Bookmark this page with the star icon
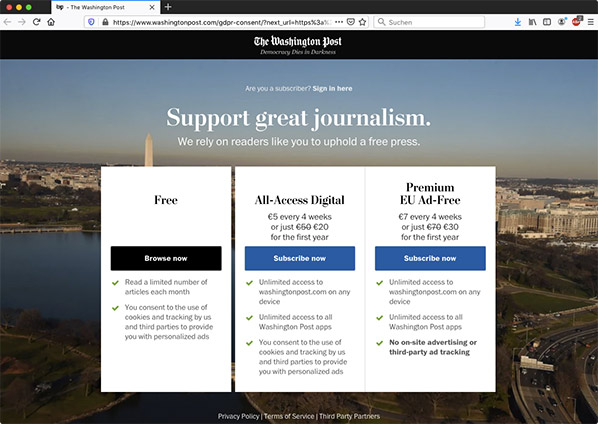This screenshot has height=424, width=598. [363, 22]
